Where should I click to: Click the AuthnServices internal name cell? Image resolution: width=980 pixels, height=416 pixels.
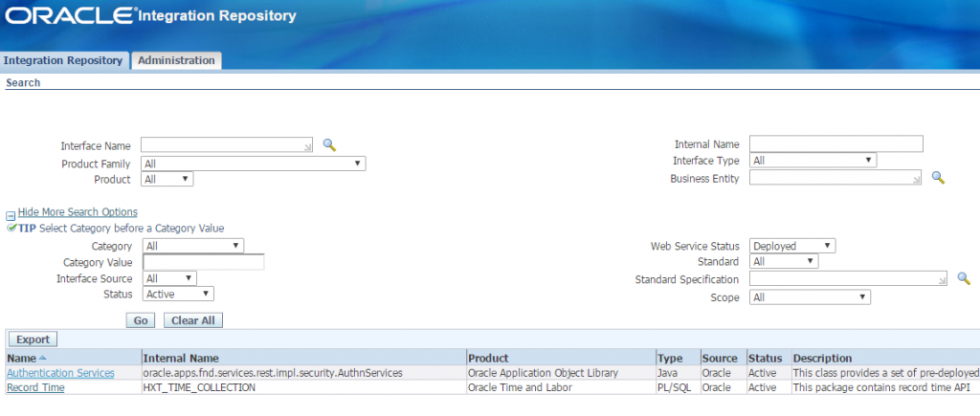[x=273, y=373]
